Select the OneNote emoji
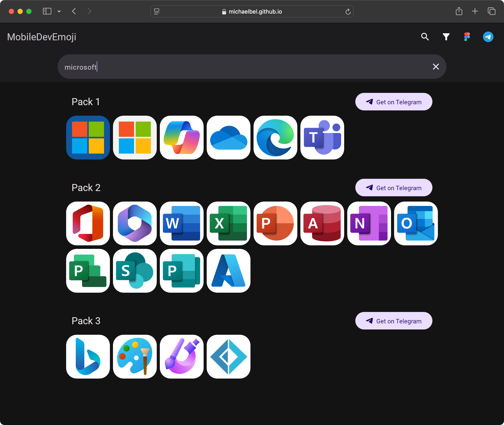Image resolution: width=504 pixels, height=425 pixels. click(x=369, y=223)
